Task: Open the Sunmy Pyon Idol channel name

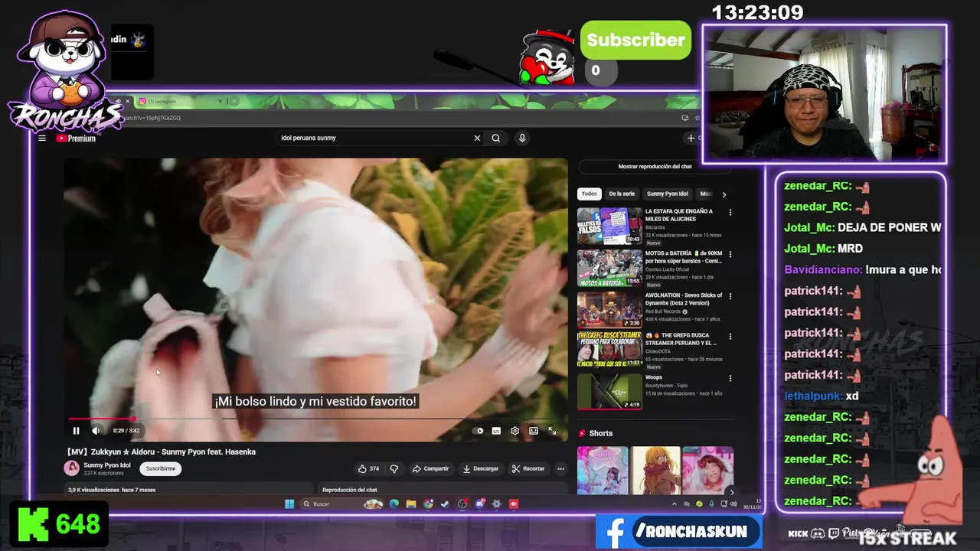Action: 106,465
